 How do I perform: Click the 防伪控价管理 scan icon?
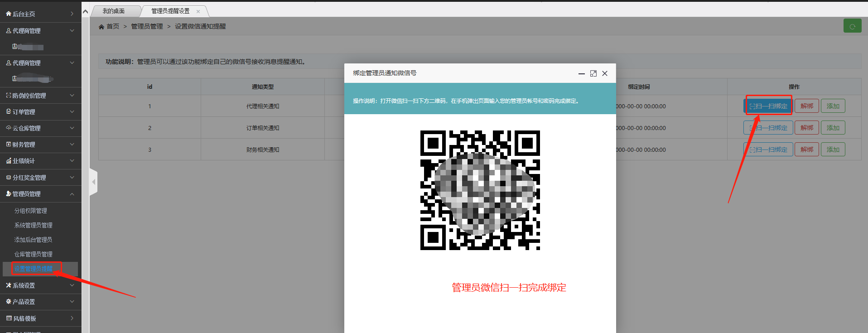[9, 96]
